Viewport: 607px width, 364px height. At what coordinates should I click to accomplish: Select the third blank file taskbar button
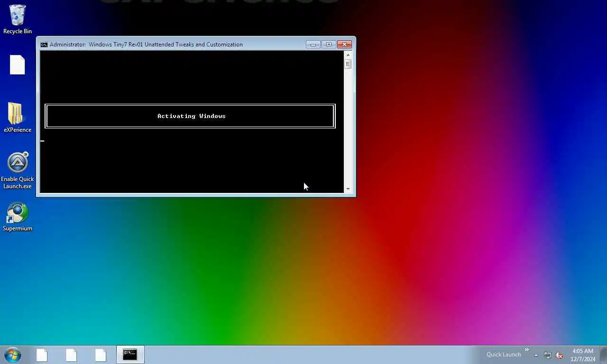pos(101,355)
